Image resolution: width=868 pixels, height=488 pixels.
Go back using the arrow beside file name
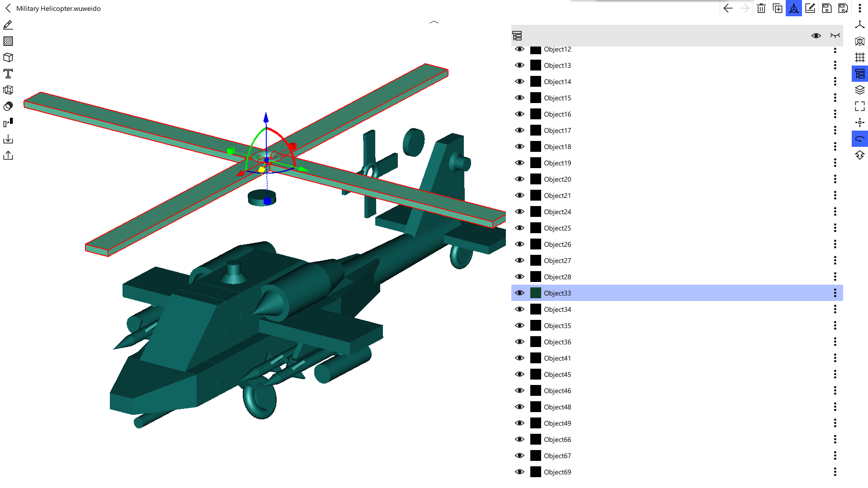pos(8,8)
